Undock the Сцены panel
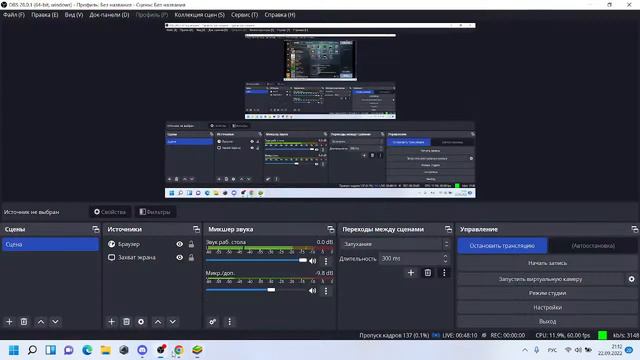This screenshot has width=640, height=360. (x=96, y=229)
